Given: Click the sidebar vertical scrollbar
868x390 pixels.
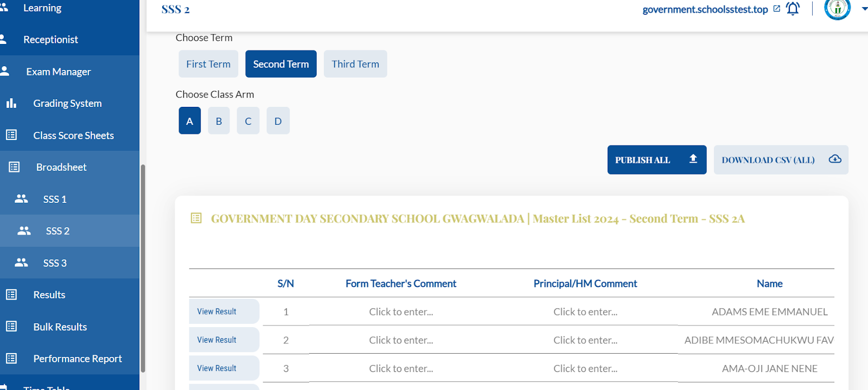Looking at the screenshot, I should pyautogui.click(x=143, y=268).
